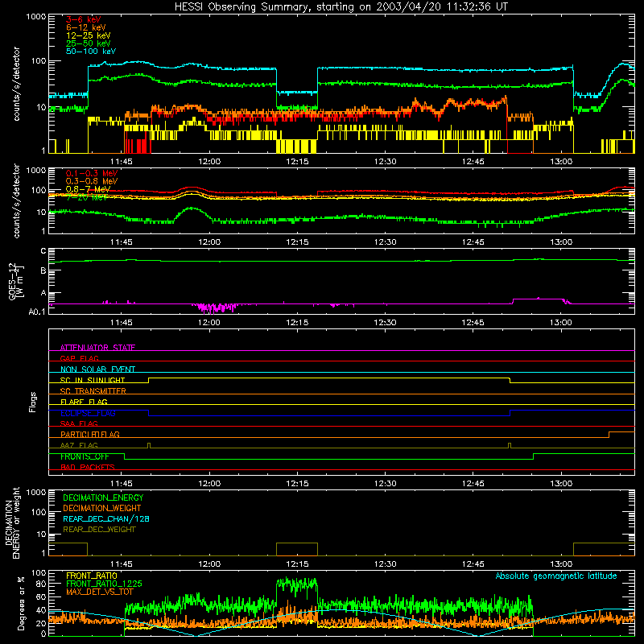Click the MAX_DET_VS_TOT legend entry
Viewport: 644px width, 644px height.
(100, 592)
